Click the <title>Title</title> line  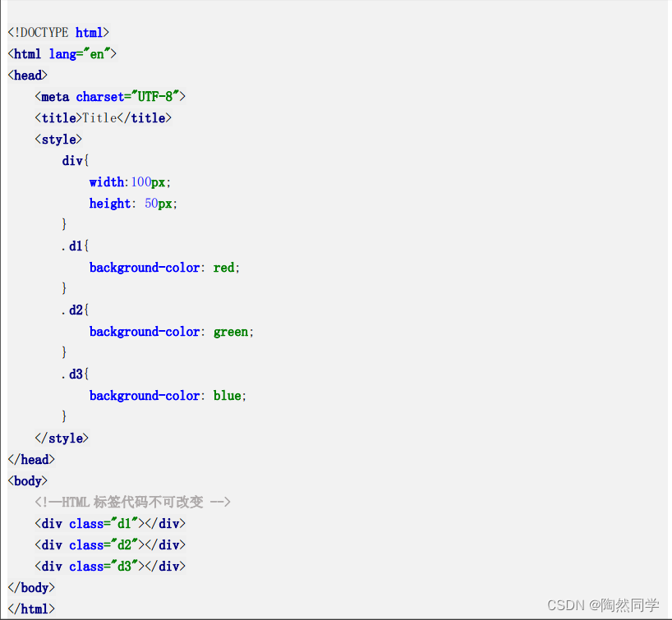click(x=104, y=118)
